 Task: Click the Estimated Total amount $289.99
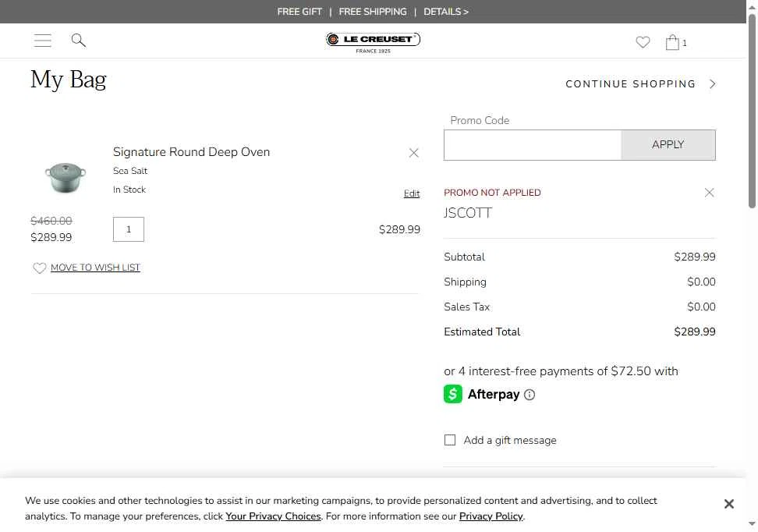[695, 332]
